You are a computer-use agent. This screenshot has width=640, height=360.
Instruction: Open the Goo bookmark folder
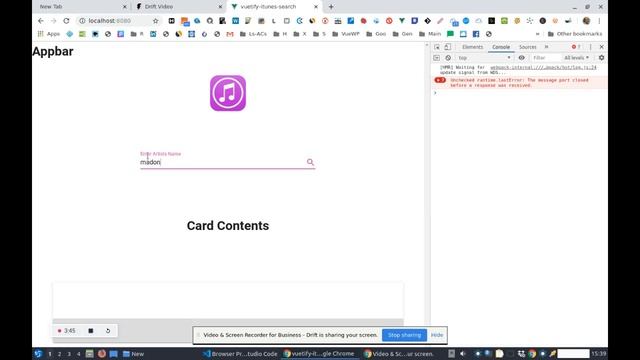376,34
